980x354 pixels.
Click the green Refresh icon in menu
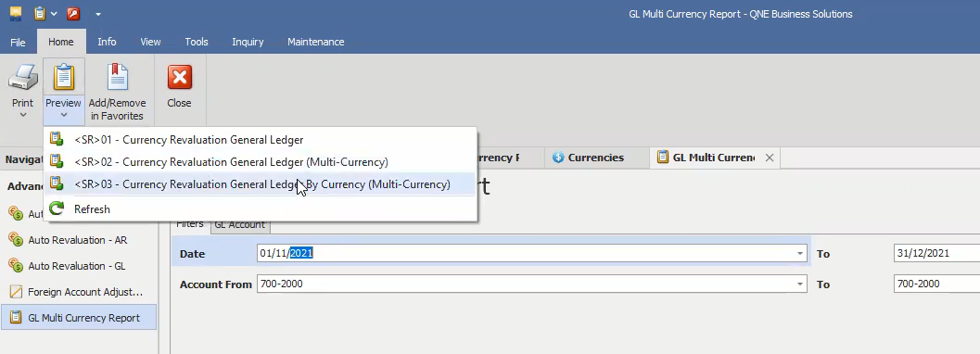(57, 209)
